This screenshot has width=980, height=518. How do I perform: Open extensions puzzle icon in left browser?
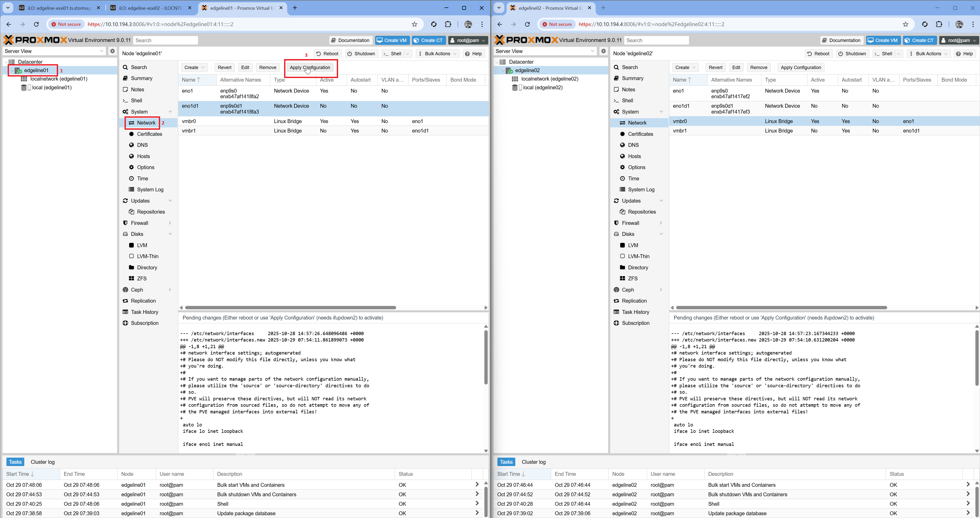click(448, 24)
